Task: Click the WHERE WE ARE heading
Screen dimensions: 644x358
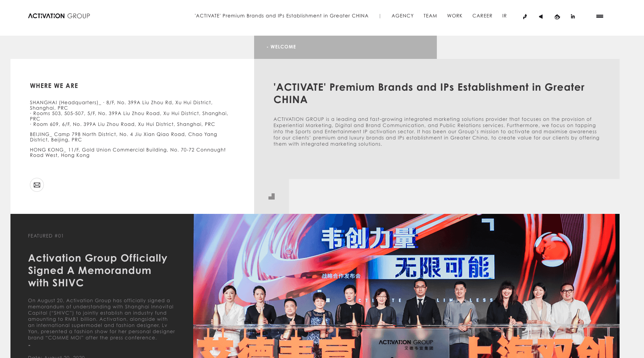Action: (54, 86)
